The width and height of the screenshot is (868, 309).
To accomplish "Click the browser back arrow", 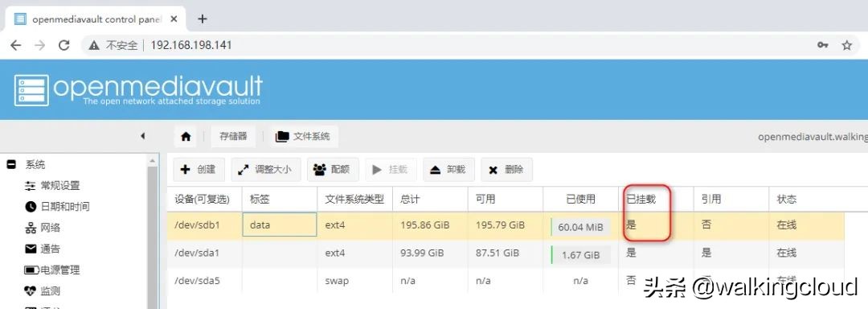I will (15, 45).
